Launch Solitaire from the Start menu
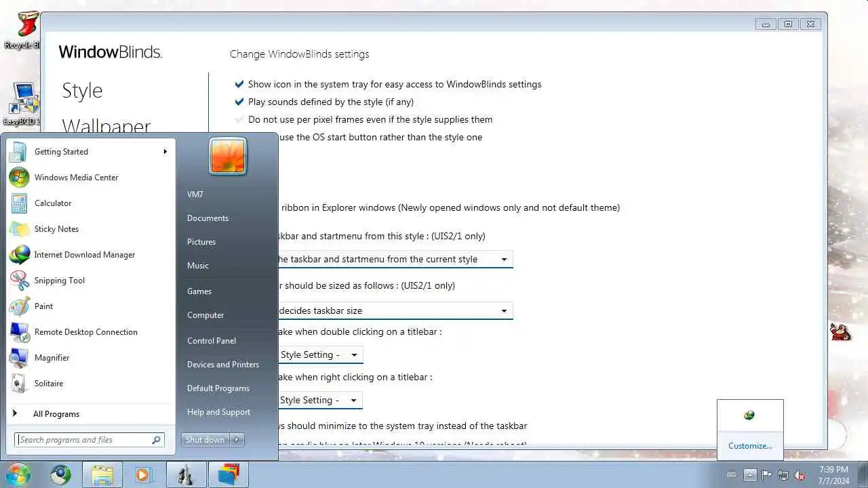Screen dimensions: 868x488 [90, 384]
